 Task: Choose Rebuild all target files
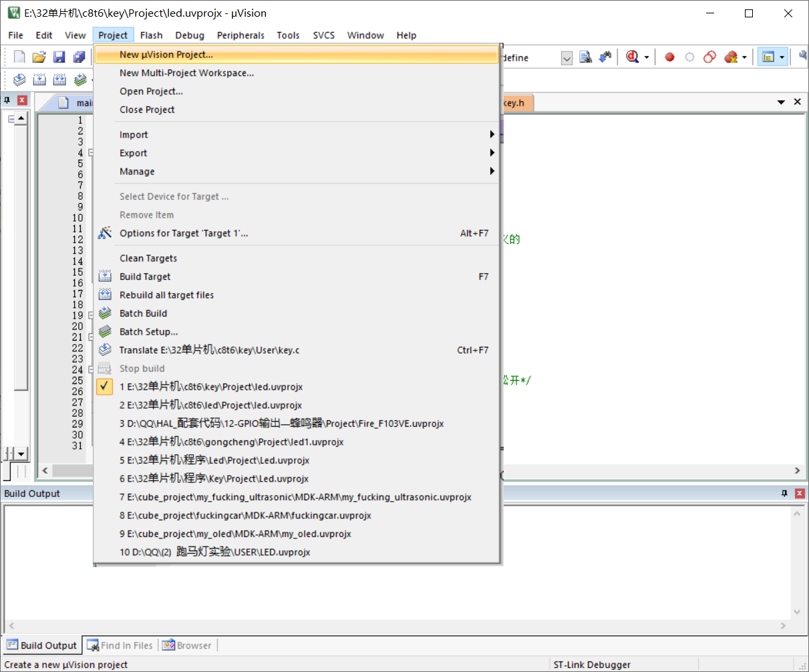(x=297, y=295)
